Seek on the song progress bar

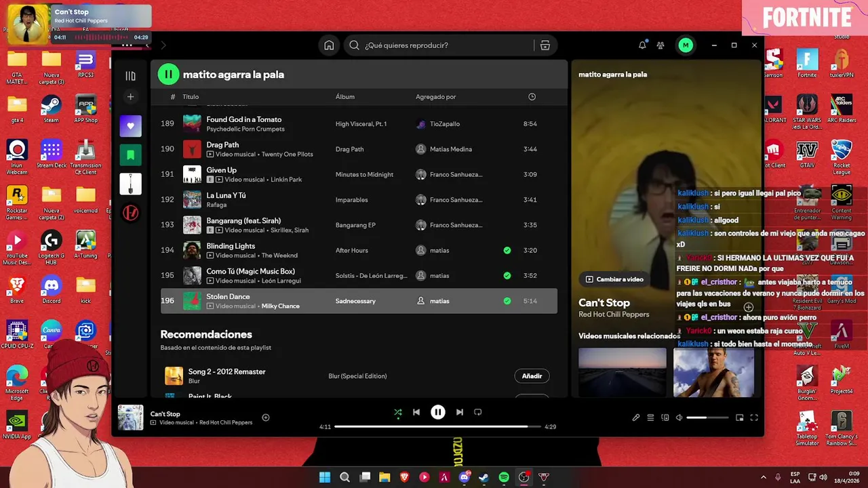[437, 427]
